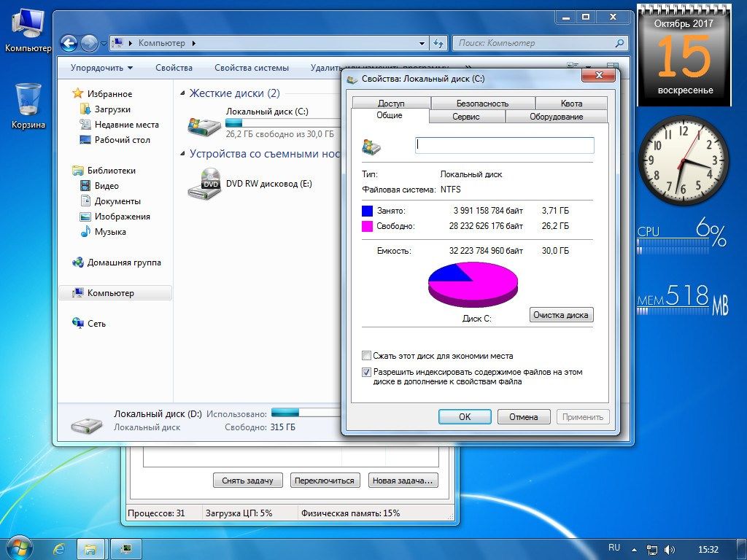Click the network tray icon

(x=651, y=550)
